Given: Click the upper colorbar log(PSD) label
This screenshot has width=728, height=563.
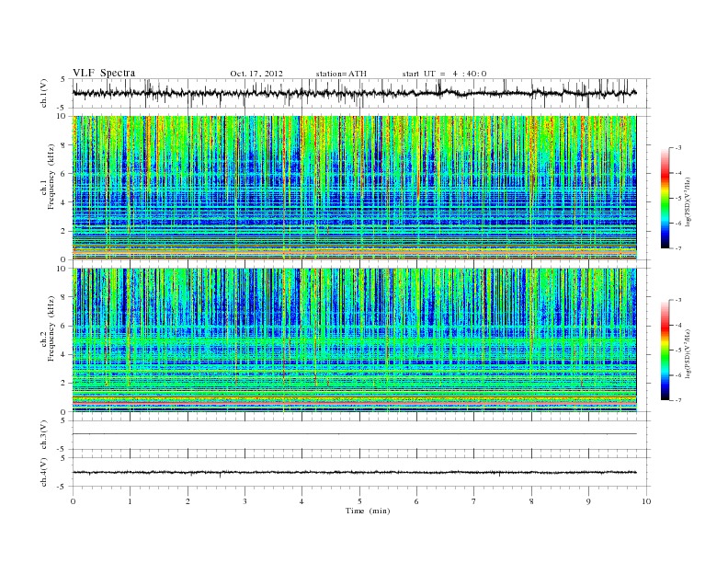Looking at the screenshot, I should pyautogui.click(x=688, y=201).
